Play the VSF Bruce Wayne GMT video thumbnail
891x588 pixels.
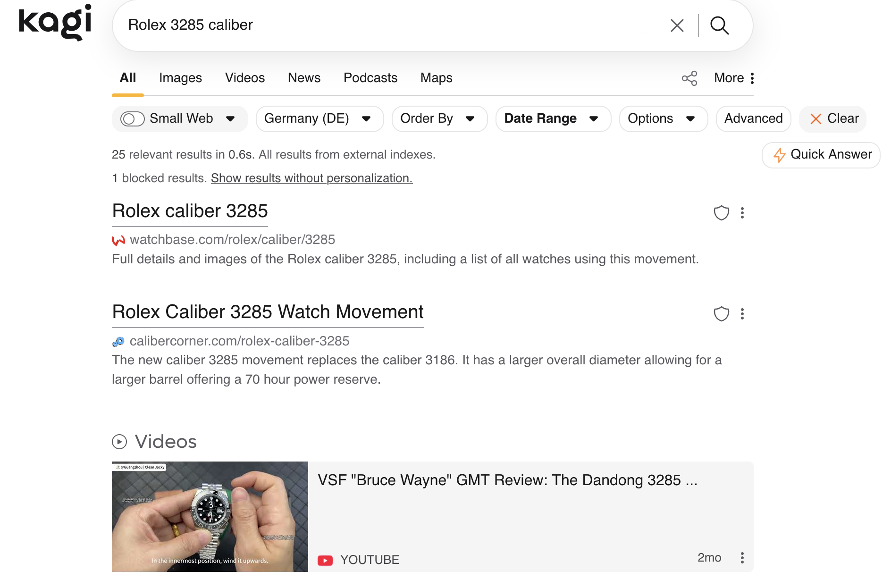[x=210, y=516]
